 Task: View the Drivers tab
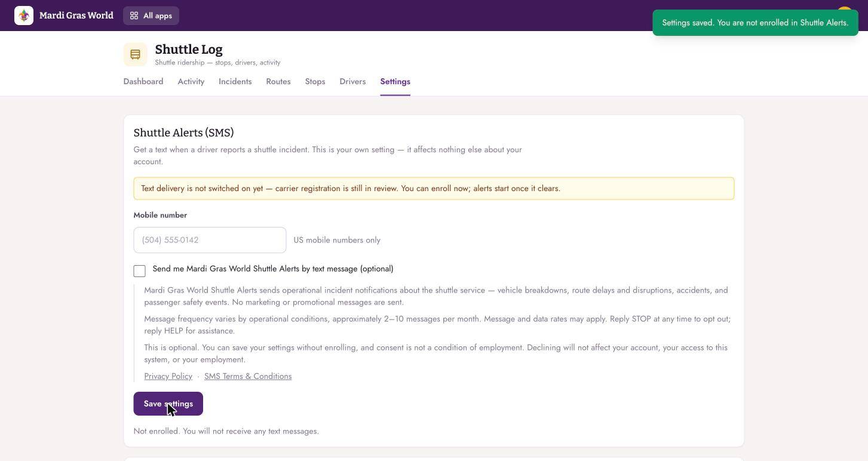pyautogui.click(x=352, y=82)
